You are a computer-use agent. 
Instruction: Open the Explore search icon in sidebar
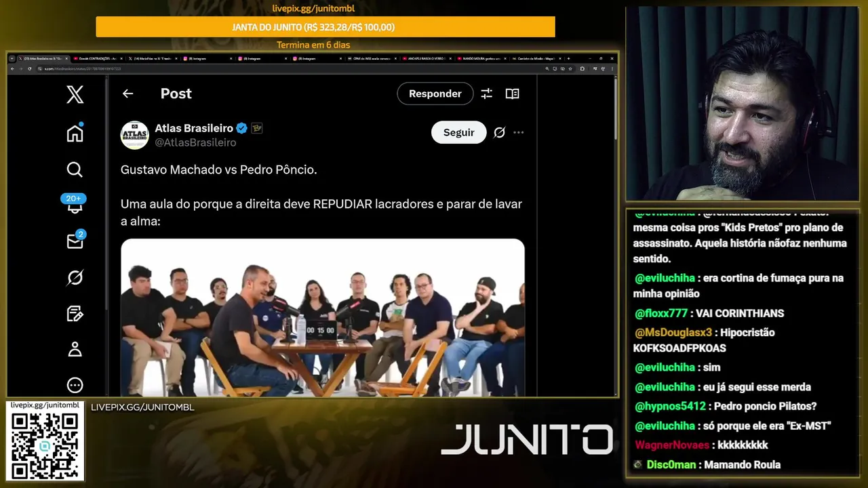pos(75,169)
